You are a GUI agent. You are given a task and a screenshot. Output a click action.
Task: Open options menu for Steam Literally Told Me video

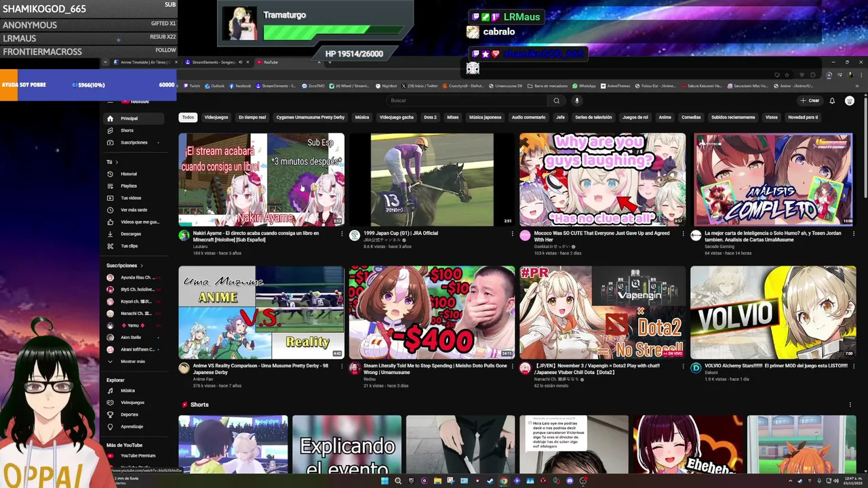coord(512,366)
